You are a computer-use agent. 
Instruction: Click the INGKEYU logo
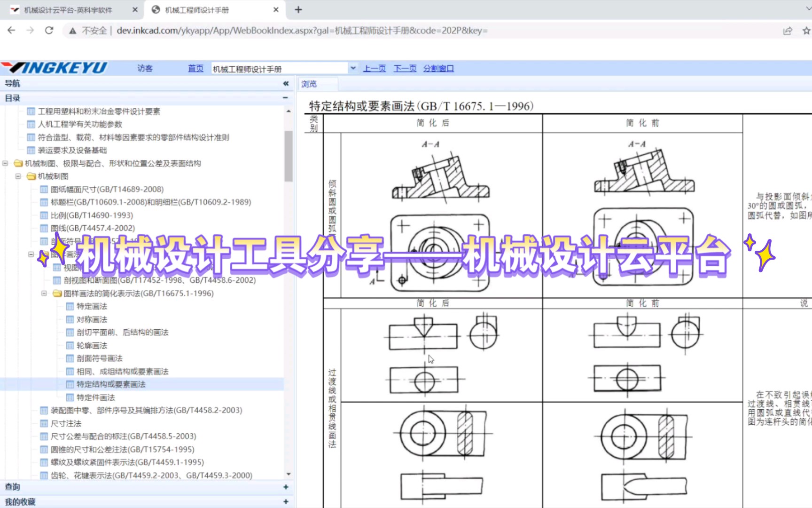coord(54,68)
